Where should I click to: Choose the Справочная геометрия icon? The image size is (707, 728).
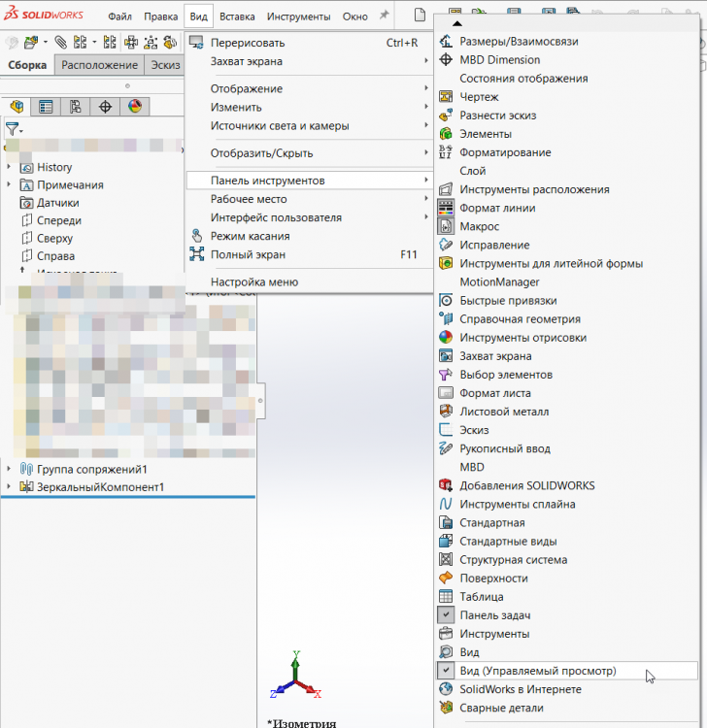pos(446,319)
